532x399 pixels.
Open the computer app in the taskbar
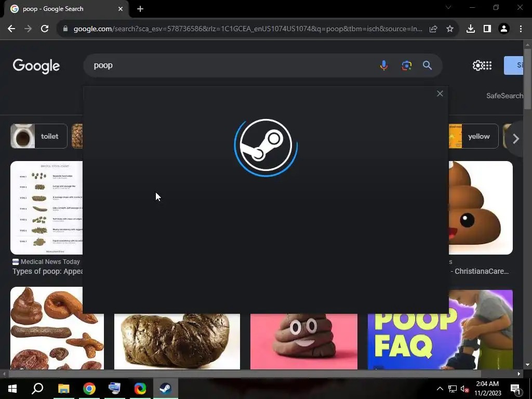pos(114,389)
